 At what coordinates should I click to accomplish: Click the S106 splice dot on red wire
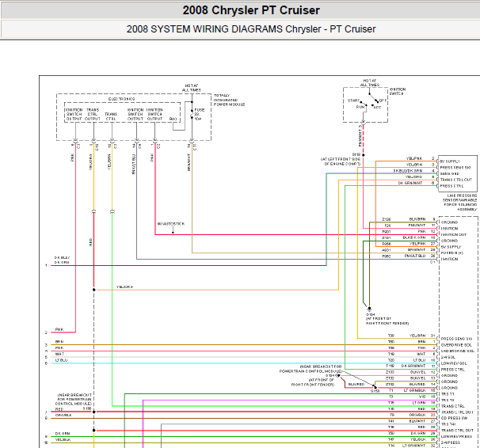click(x=94, y=412)
